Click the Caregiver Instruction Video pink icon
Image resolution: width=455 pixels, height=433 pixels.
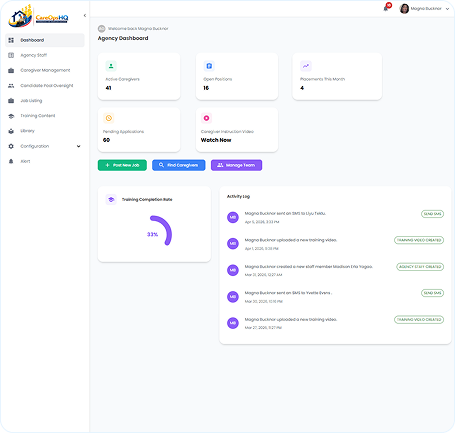[x=206, y=118]
